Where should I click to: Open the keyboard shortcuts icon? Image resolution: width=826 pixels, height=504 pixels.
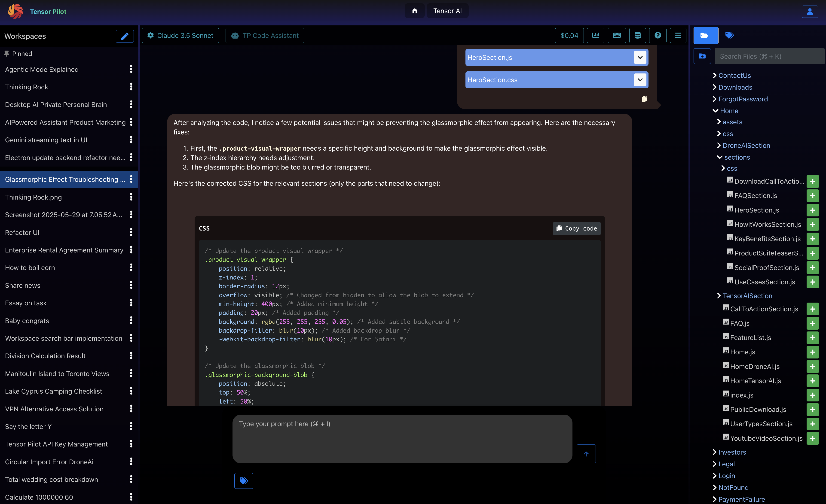coord(616,35)
